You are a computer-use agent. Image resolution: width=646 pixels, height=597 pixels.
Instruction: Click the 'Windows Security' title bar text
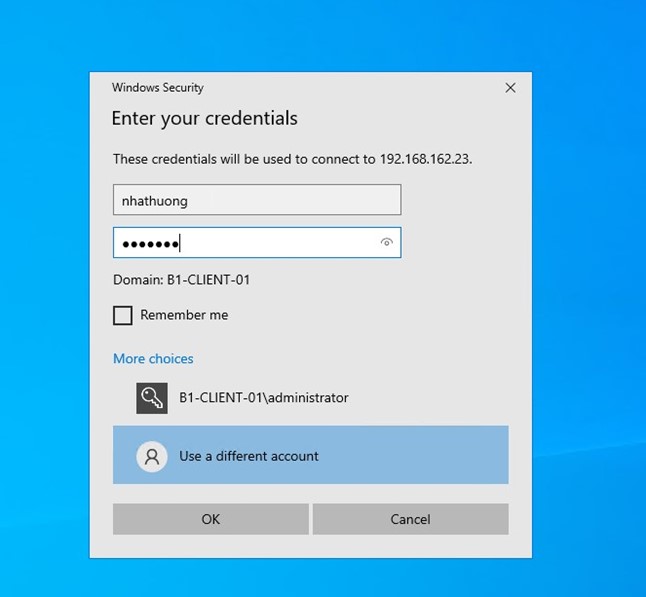(158, 88)
